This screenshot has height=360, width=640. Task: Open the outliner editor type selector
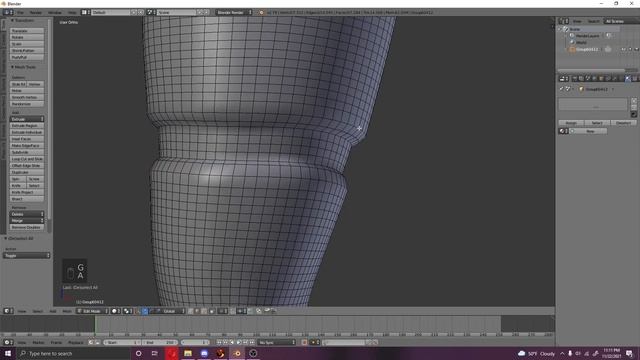click(563, 21)
